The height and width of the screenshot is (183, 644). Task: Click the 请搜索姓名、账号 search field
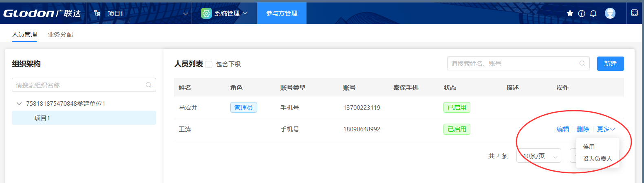click(x=518, y=63)
